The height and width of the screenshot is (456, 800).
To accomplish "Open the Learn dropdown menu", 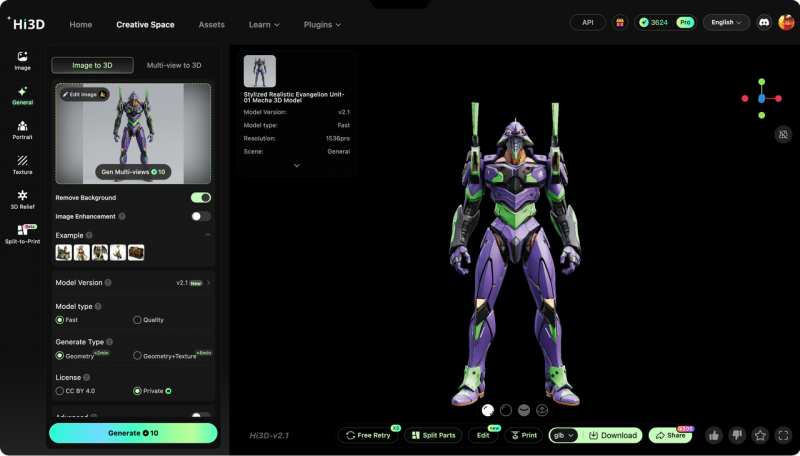I will coord(264,24).
